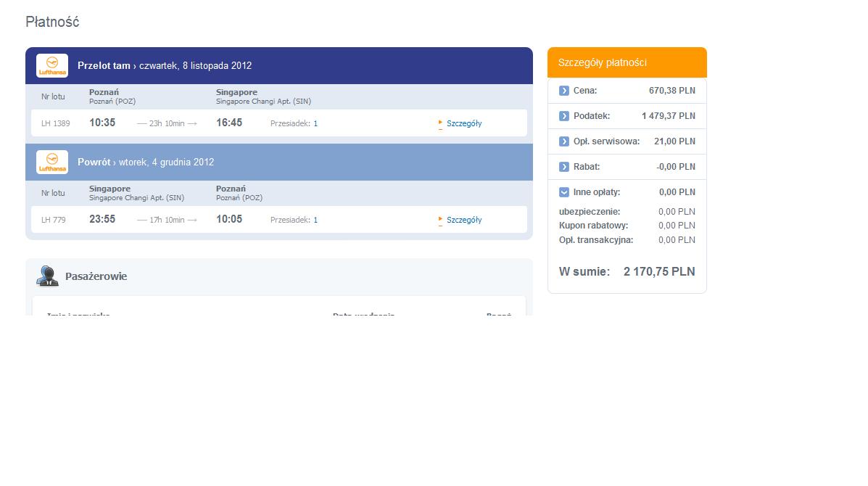
Task: Click the orange arrow beside return Szczegóły
Action: 441,220
